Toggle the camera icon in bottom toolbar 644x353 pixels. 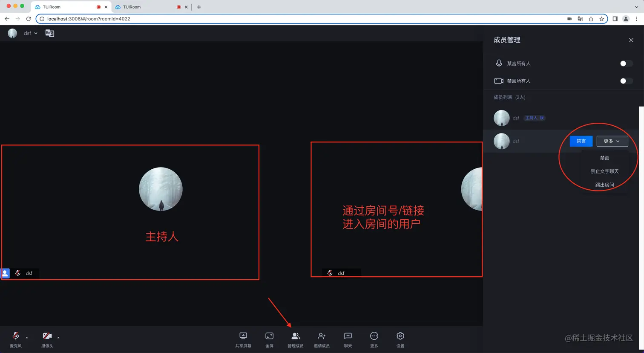click(47, 336)
